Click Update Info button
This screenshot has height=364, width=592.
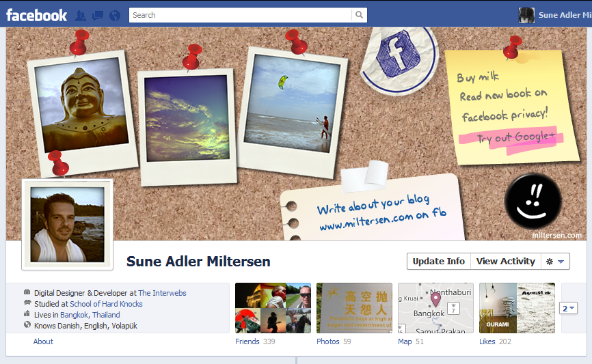click(439, 262)
